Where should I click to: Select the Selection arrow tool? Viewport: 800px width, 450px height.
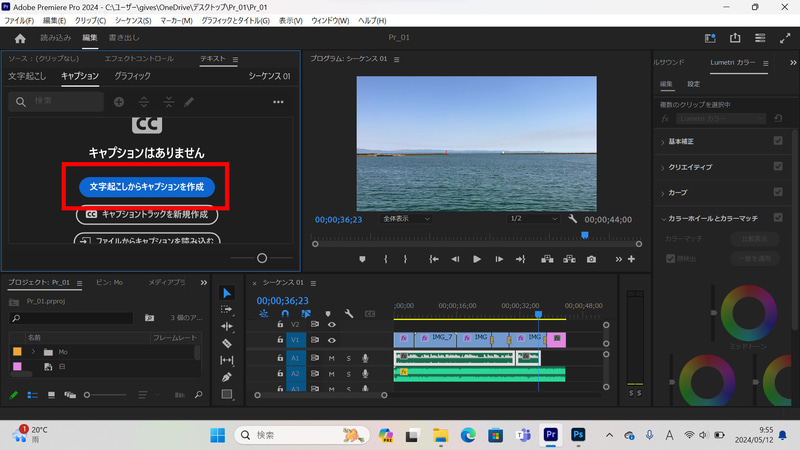pyautogui.click(x=227, y=293)
